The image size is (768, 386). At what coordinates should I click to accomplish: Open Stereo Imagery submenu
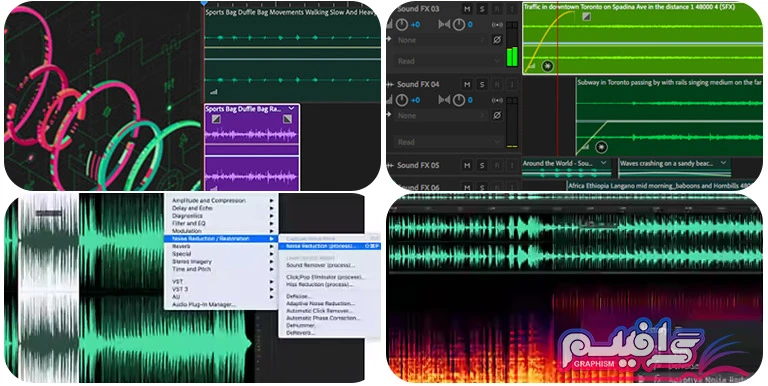point(221,262)
